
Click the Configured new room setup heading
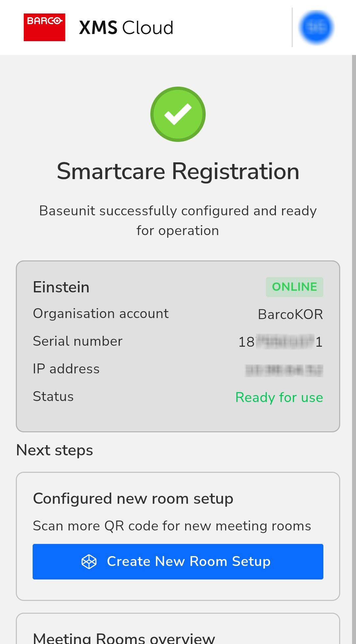click(133, 499)
